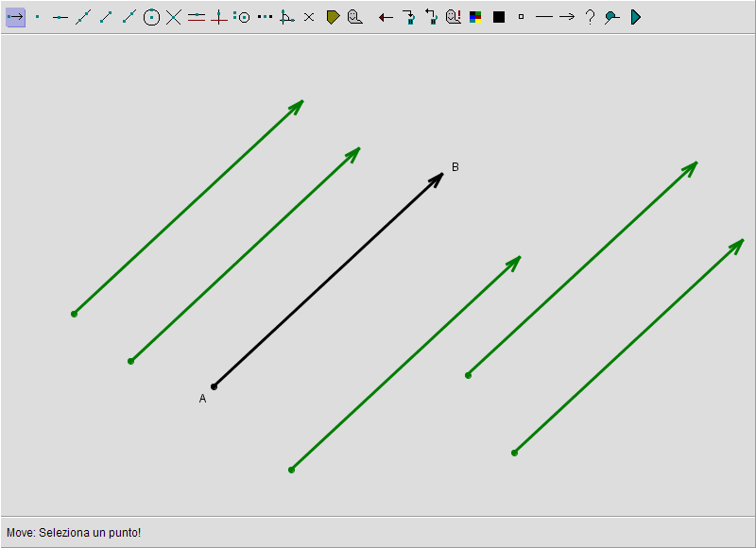The width and height of the screenshot is (756, 548).
Task: Toggle ghost with exclamation show hidden
Action: 454,17
